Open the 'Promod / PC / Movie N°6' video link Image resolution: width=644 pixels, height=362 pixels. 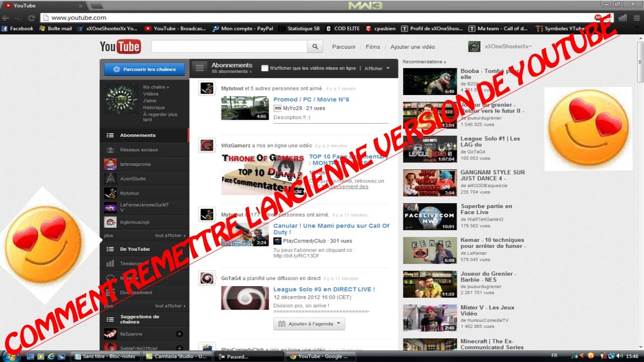click(x=311, y=100)
